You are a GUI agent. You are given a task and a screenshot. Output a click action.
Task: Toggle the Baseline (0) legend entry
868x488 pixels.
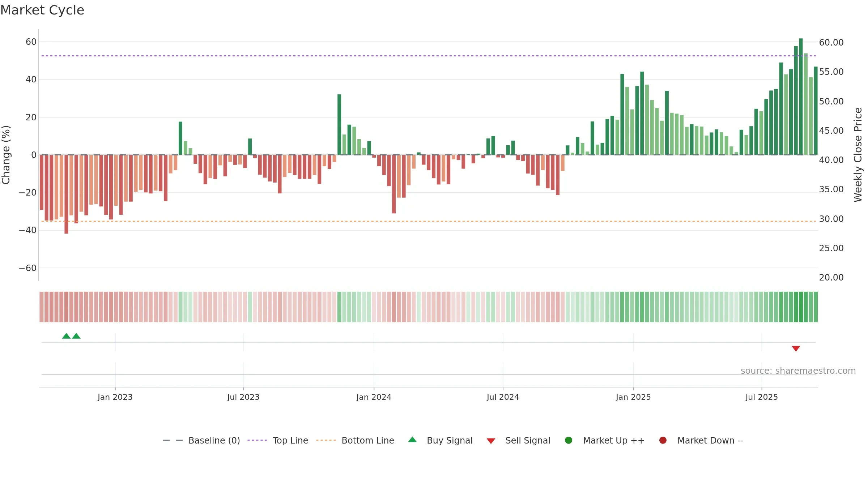(x=201, y=440)
